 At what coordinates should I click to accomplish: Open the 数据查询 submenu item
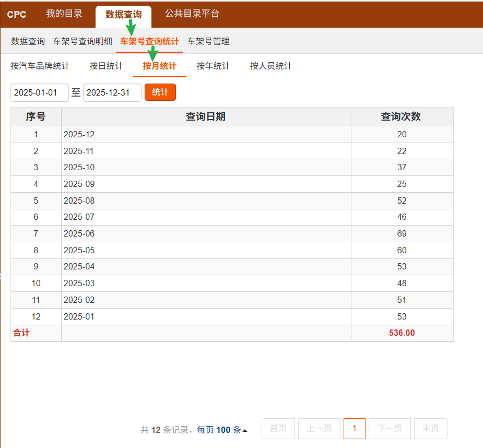point(28,41)
